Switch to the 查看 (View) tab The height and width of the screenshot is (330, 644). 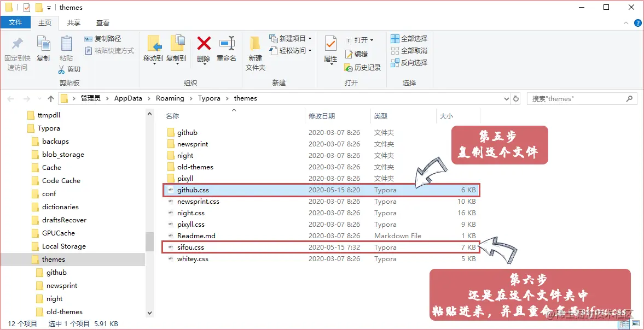coord(102,22)
